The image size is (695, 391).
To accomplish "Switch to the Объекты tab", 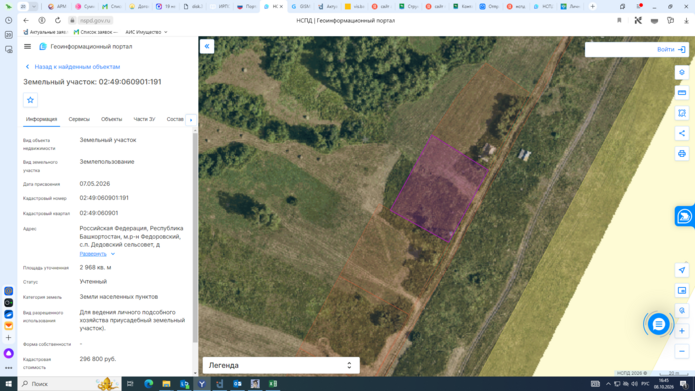I will tap(111, 119).
